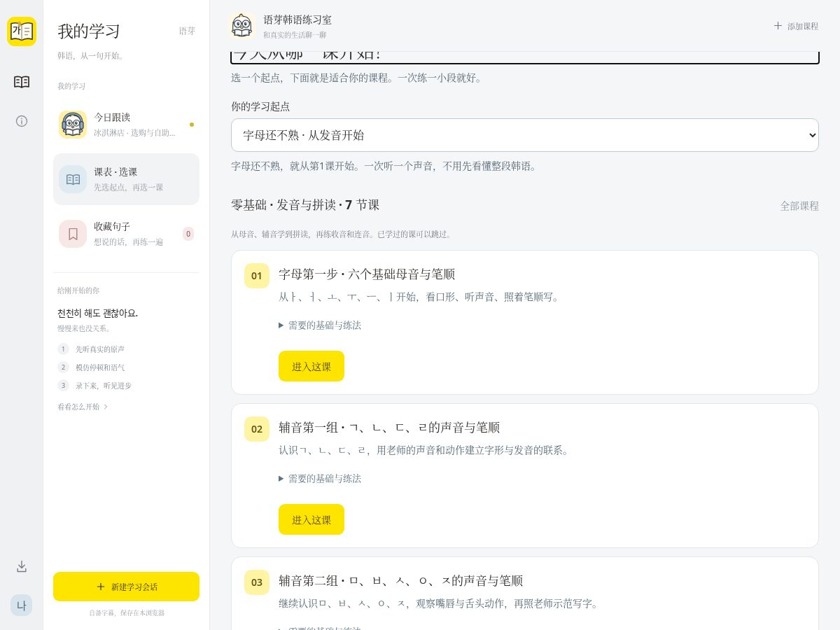Select 课表·选课 in the sidebar

click(126, 179)
